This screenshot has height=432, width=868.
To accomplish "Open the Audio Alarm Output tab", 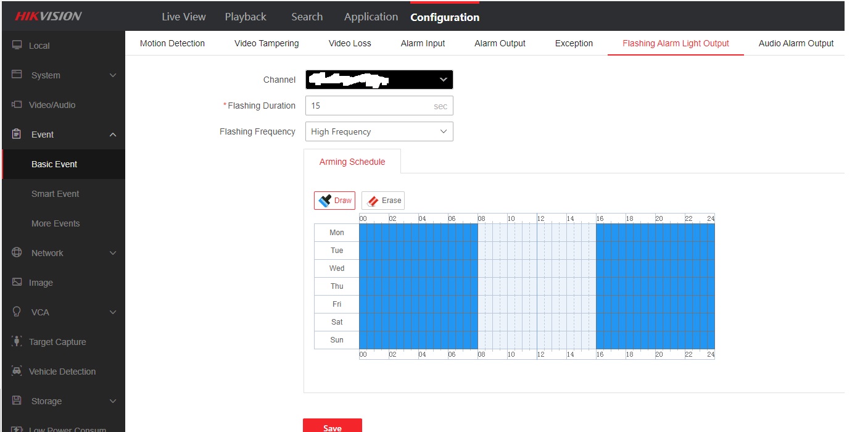I will point(796,43).
